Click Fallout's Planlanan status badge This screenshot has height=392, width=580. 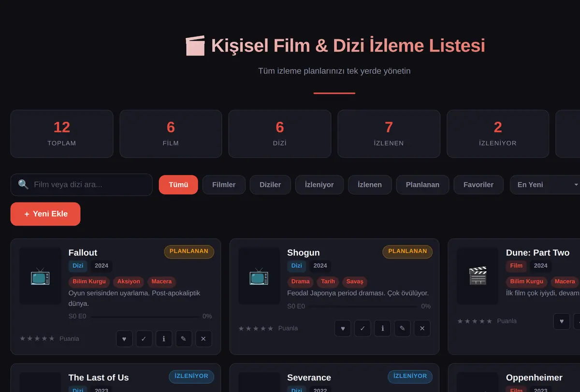[189, 251]
